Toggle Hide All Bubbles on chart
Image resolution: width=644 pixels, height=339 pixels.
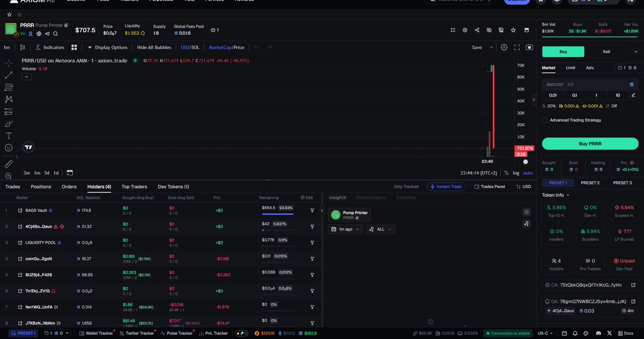click(x=154, y=47)
